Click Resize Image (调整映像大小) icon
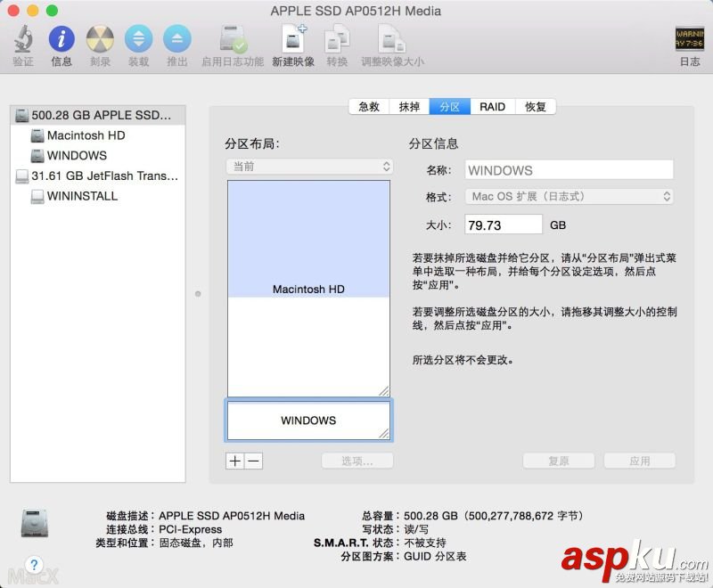Screen dimensions: 713x588 click(392, 39)
